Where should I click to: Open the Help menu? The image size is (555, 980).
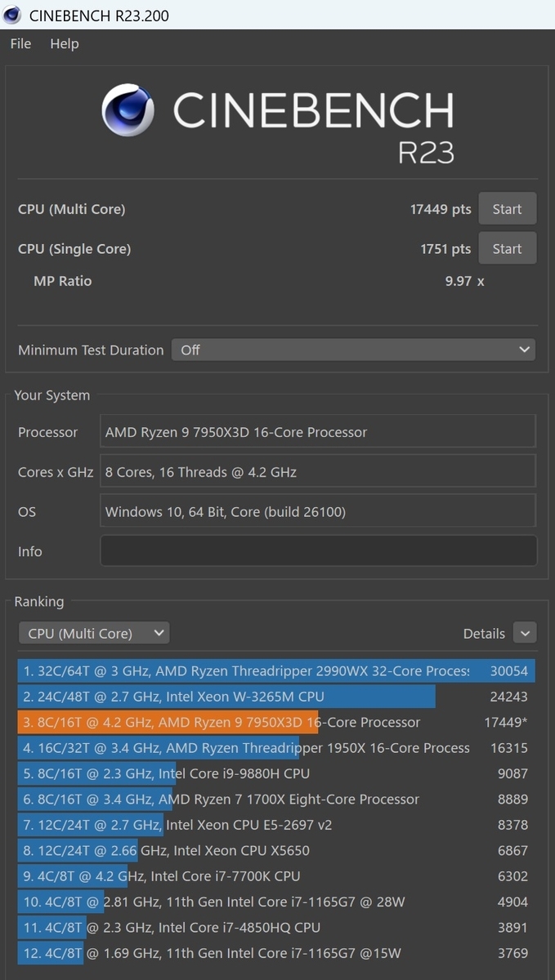[x=65, y=44]
